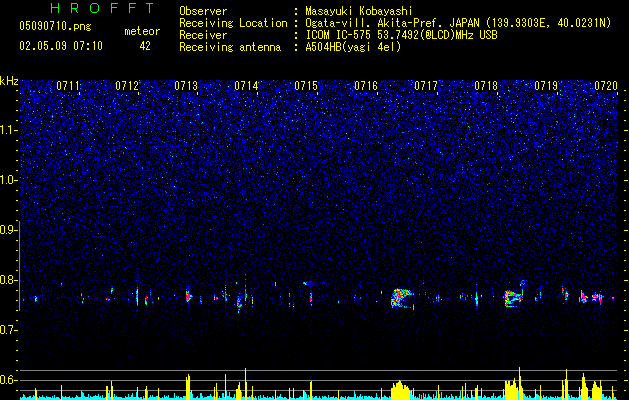
Task: Click the date stamp 02.05.09 07:10
Action: click(x=61, y=46)
